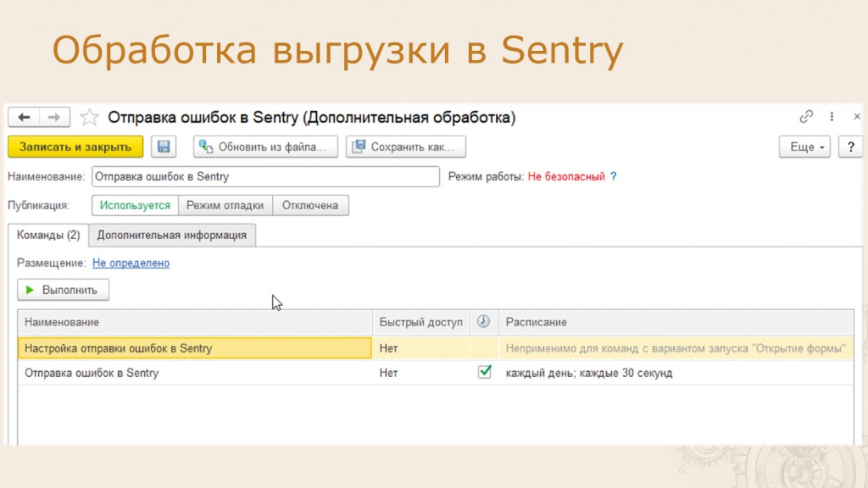Add to favorites with the star icon
This screenshot has width=868, height=488.
[89, 117]
